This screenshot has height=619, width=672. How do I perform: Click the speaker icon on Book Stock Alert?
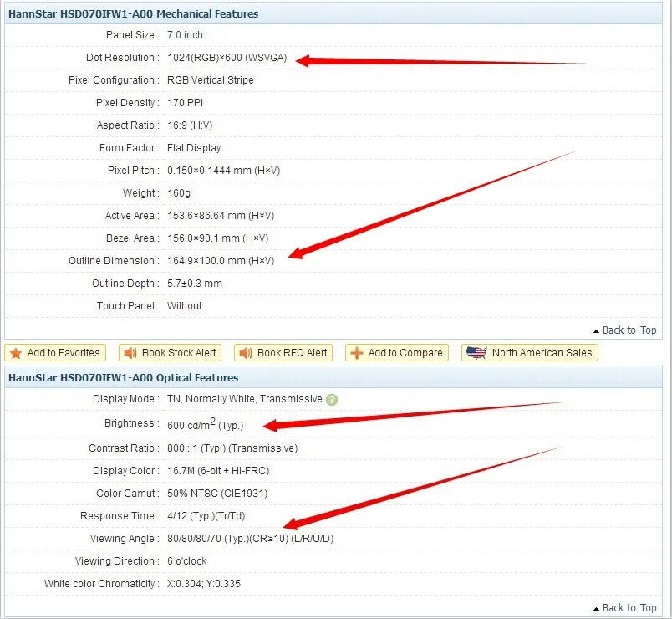coord(130,353)
